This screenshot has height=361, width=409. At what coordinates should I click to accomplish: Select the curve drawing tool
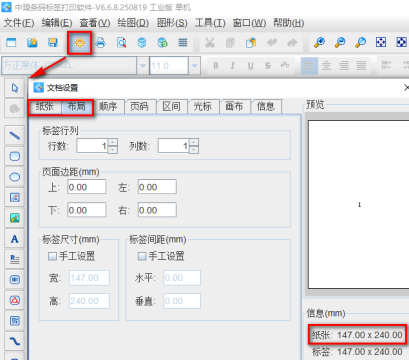[x=15, y=341]
